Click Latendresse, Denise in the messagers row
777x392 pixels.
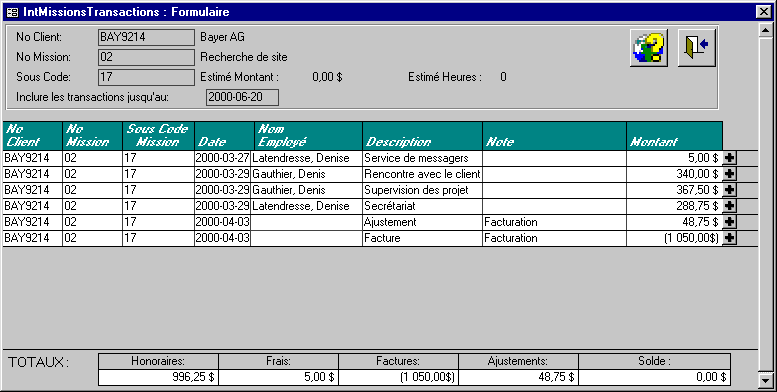pos(306,158)
